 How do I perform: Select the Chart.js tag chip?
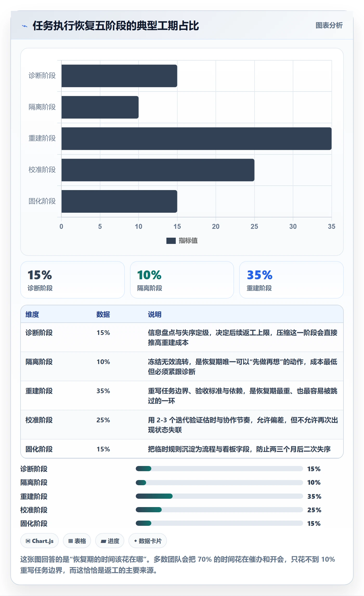[x=40, y=541]
